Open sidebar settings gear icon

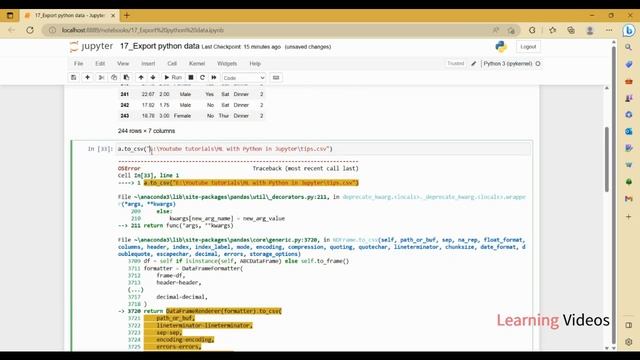click(x=629, y=342)
